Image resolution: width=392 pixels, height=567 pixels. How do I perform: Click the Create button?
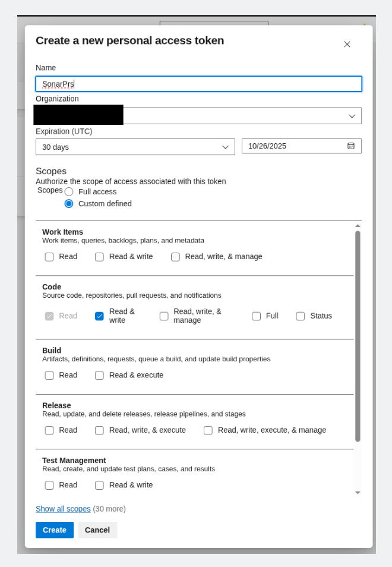tap(55, 530)
